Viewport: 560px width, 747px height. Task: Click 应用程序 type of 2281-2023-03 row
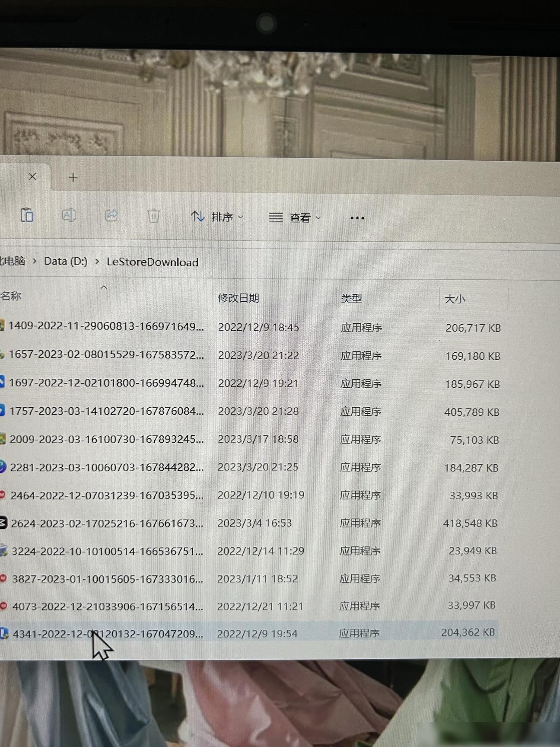(360, 467)
